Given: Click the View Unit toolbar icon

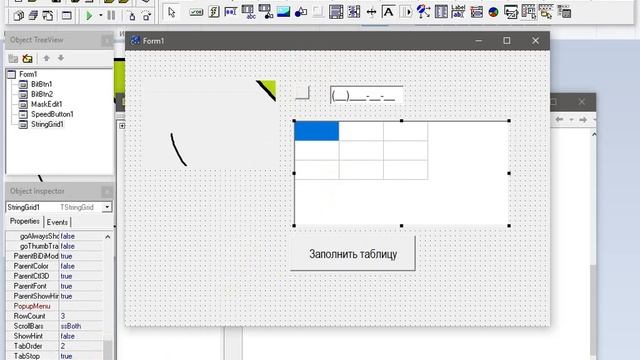Looking at the screenshot, I should click(18, 16).
